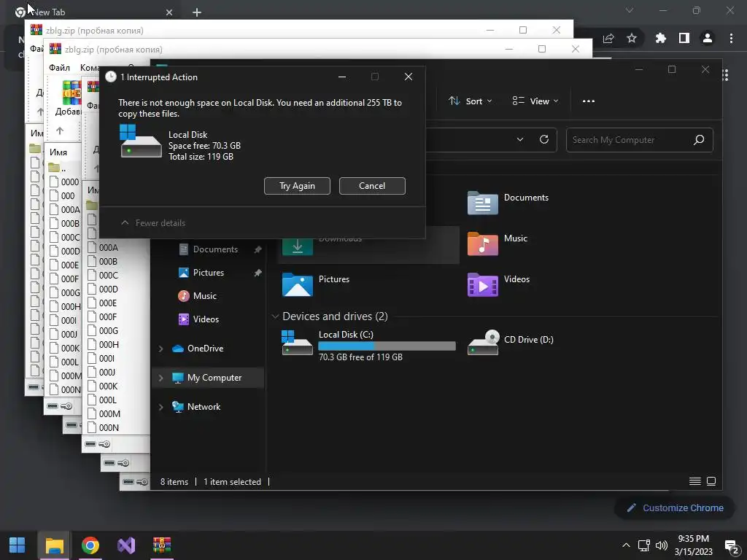Expand the address bar history chevron
Viewport: 747px width, 560px height.
click(520, 139)
